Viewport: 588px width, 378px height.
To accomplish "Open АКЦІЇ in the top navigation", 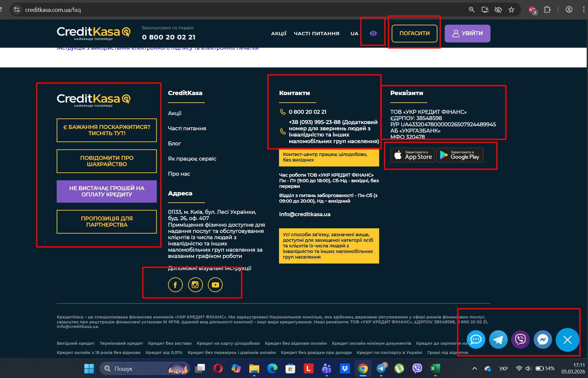I will (279, 33).
